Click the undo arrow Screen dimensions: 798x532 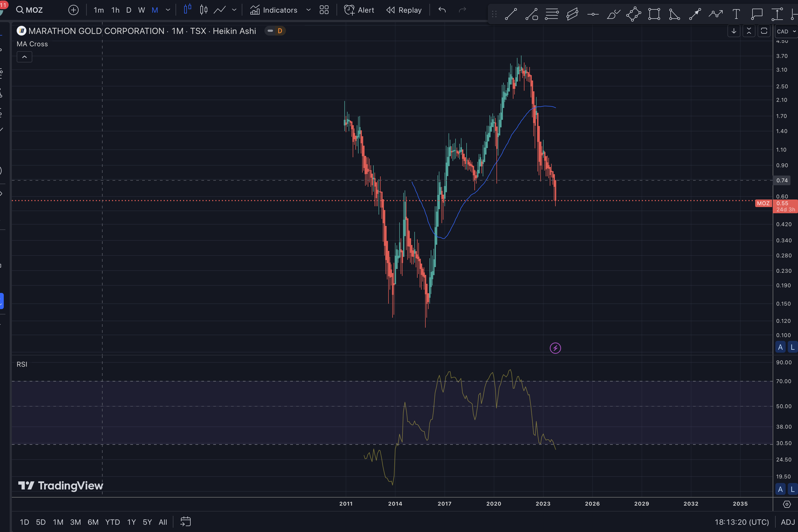(x=442, y=10)
